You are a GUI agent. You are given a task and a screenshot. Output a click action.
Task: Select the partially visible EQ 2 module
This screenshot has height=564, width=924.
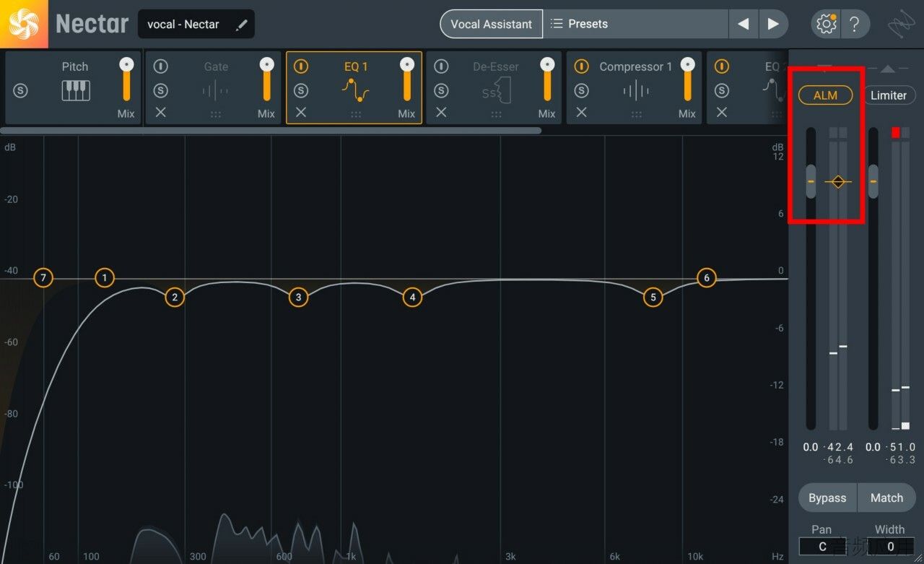pos(747,88)
